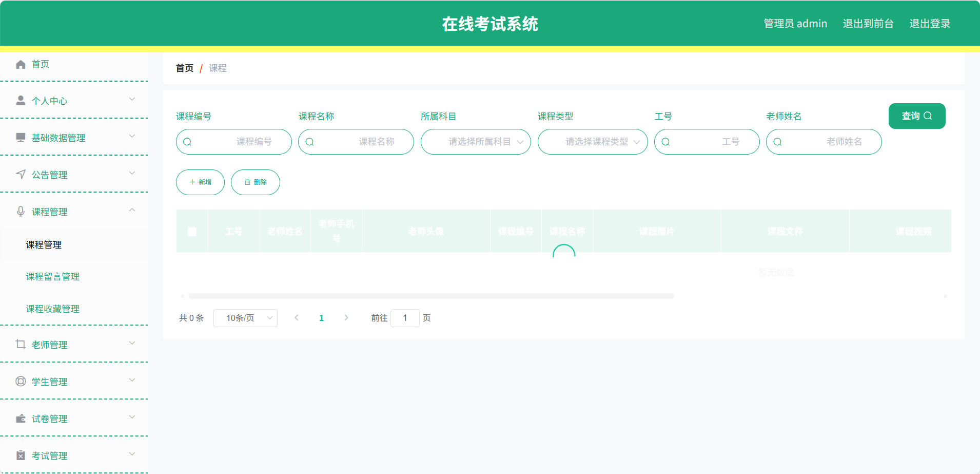Image resolution: width=980 pixels, height=474 pixels.
Task: Click the clipboard icon beside 考试管理
Action: click(x=21, y=456)
